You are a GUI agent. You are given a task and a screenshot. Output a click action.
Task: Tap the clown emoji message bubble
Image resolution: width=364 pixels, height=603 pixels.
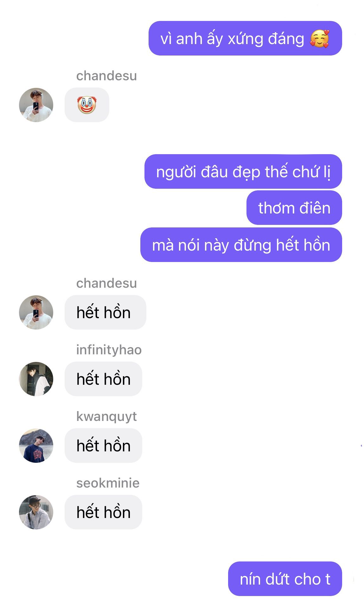pos(87,105)
